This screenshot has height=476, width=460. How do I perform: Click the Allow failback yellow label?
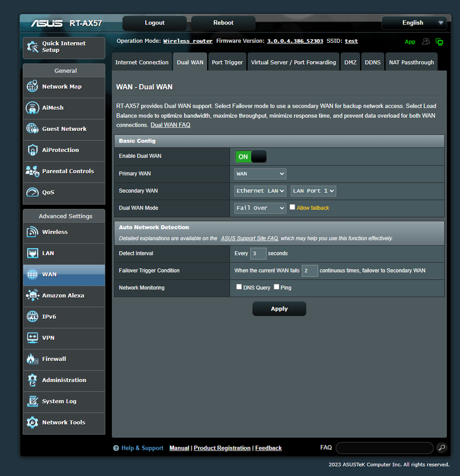[x=313, y=208]
